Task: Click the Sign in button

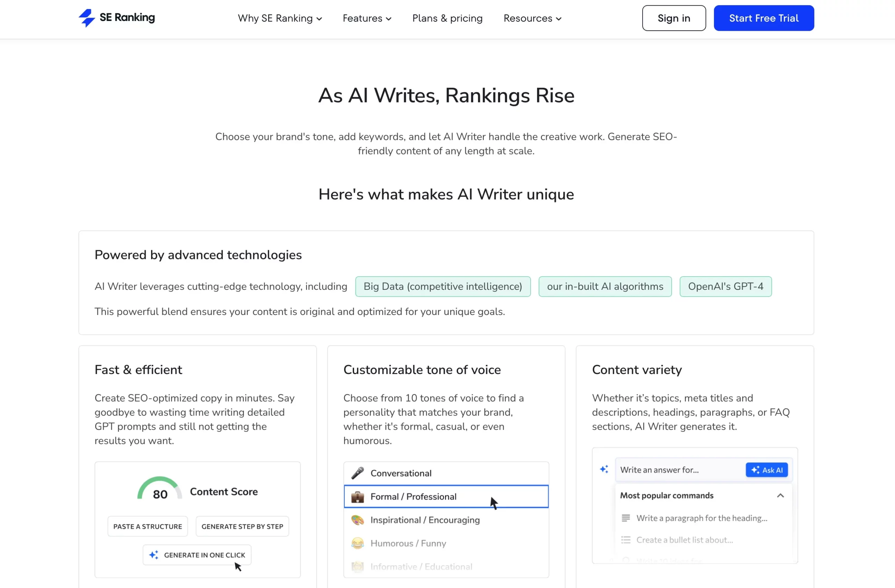Action: pyautogui.click(x=674, y=18)
